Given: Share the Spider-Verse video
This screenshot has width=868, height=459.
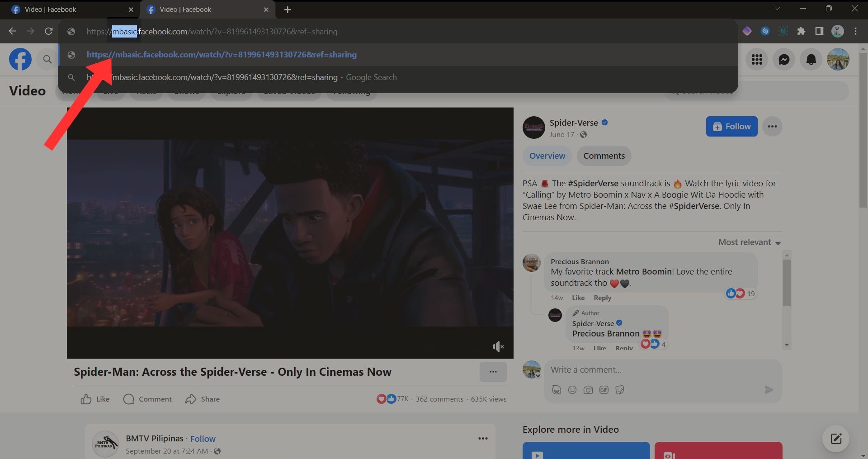Looking at the screenshot, I should click(203, 399).
